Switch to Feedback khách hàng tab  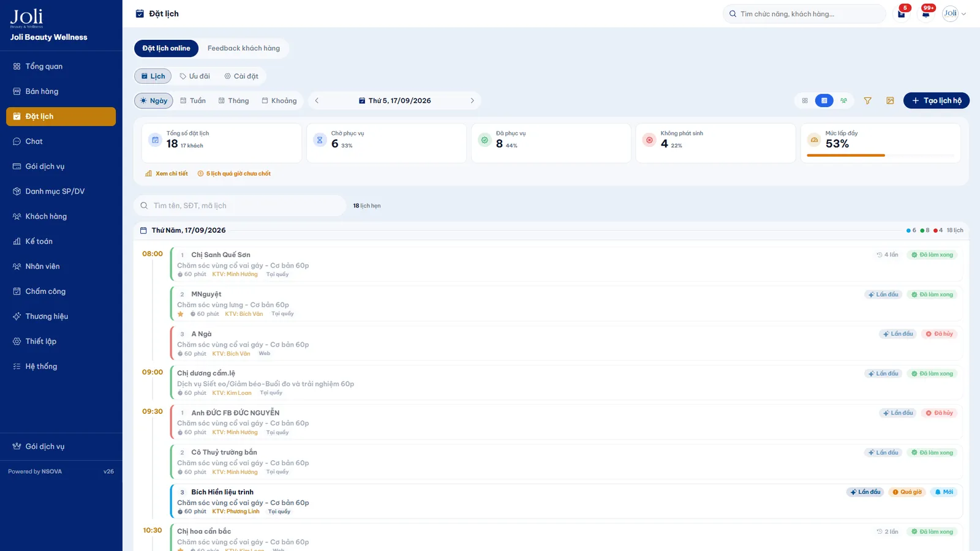click(244, 48)
